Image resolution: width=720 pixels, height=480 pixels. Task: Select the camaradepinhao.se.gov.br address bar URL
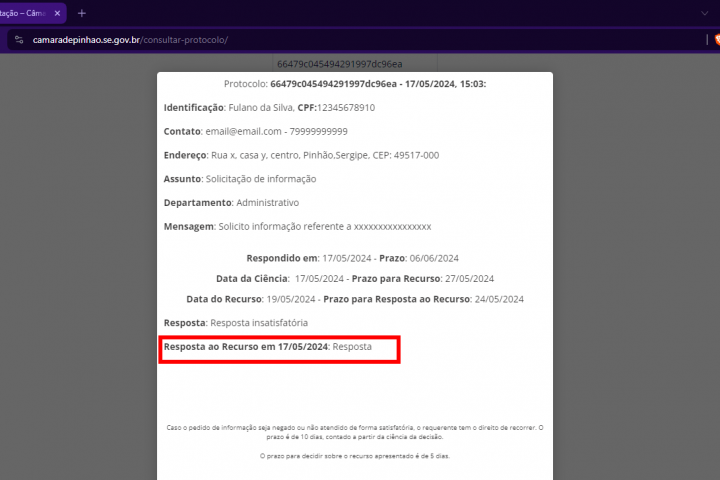click(130, 40)
